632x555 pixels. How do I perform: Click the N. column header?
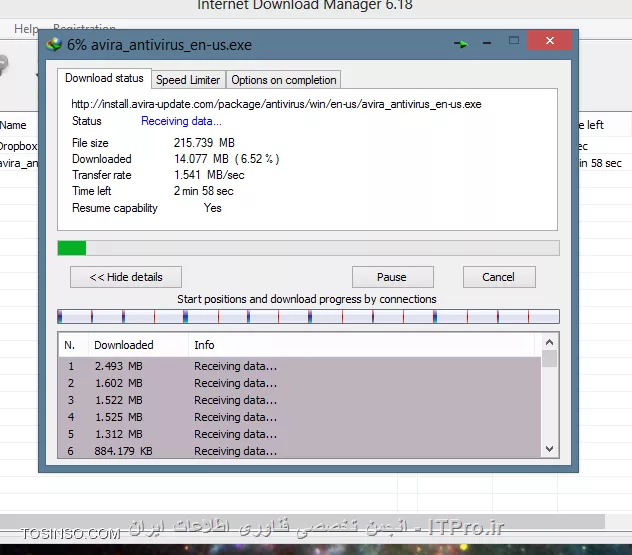(73, 345)
